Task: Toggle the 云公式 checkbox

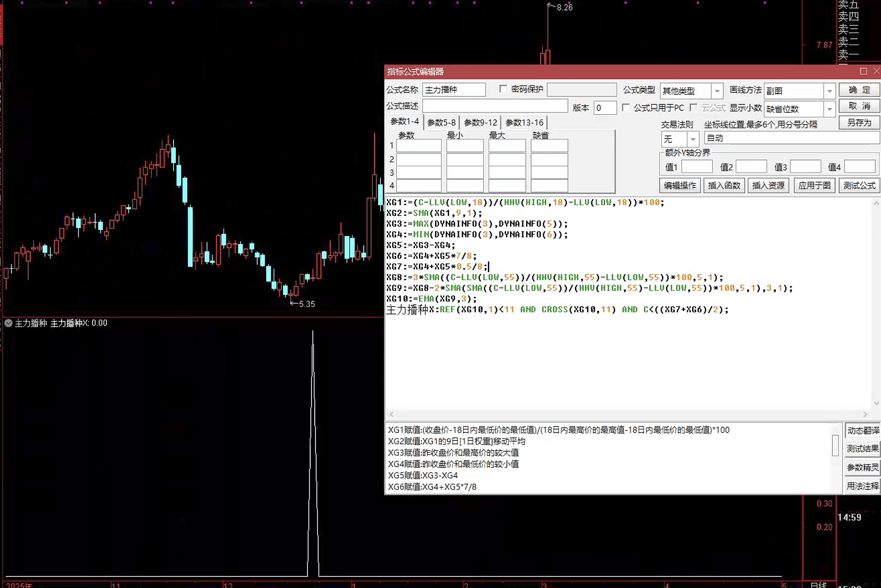Action: point(693,108)
